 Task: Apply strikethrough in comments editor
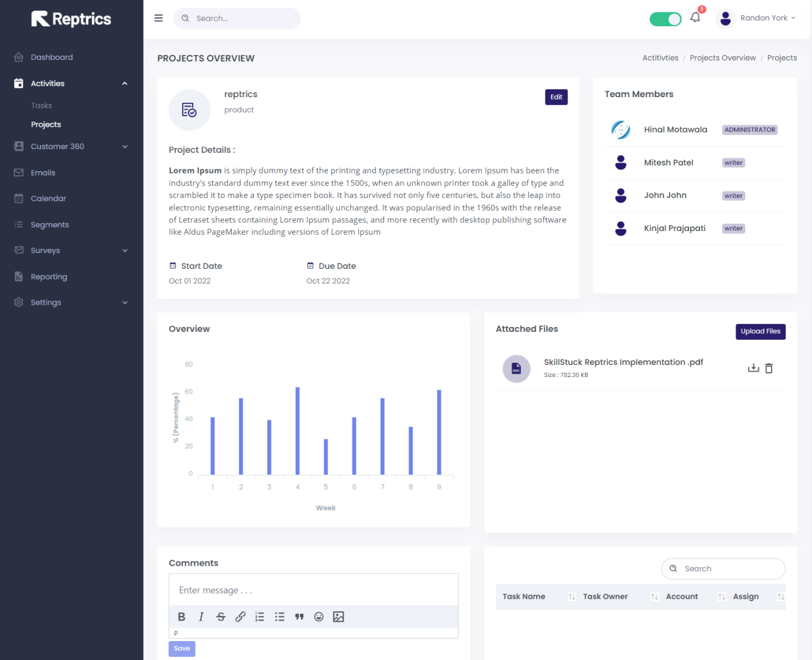point(221,617)
